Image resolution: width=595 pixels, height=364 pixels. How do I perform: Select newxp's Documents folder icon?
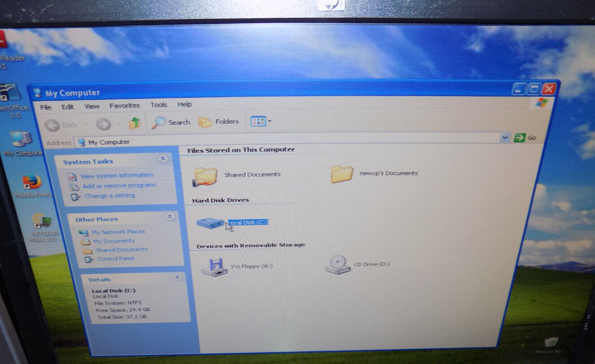tap(342, 174)
